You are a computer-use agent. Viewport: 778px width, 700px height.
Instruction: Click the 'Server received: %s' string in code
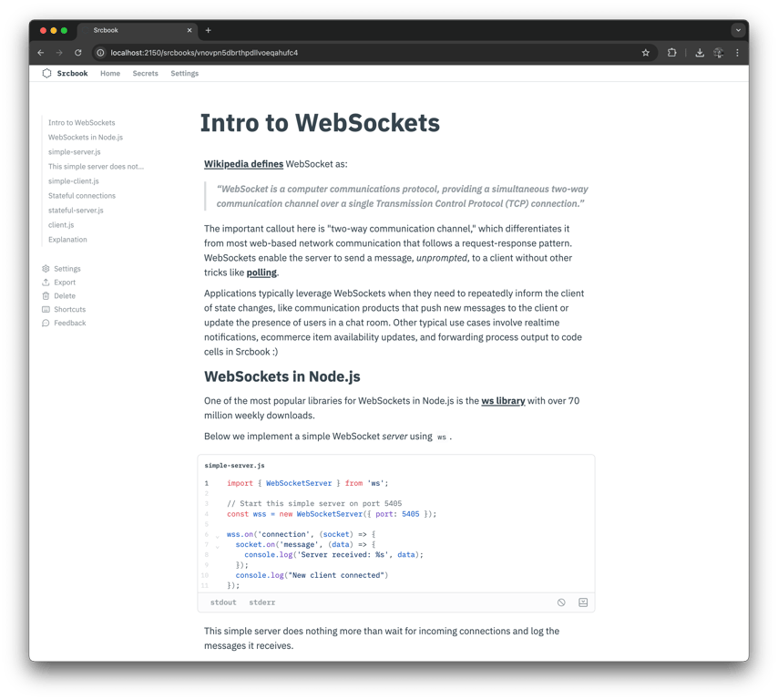[x=342, y=554]
